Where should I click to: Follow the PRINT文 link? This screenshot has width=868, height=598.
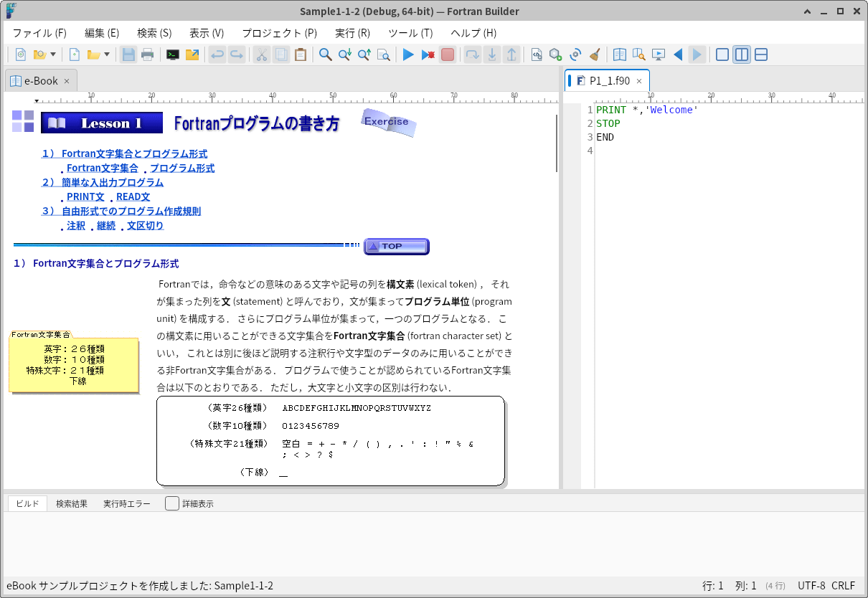[85, 196]
